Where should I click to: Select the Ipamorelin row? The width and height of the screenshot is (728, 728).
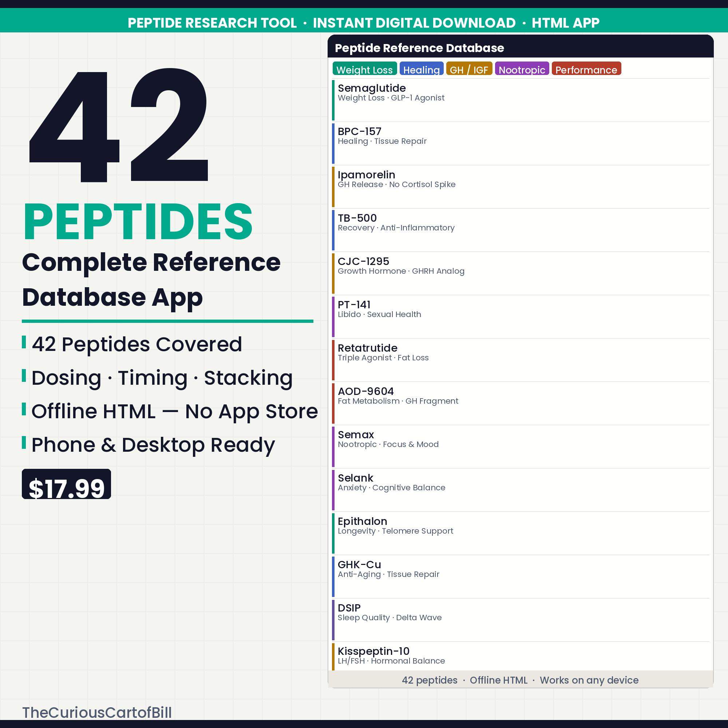point(521,187)
